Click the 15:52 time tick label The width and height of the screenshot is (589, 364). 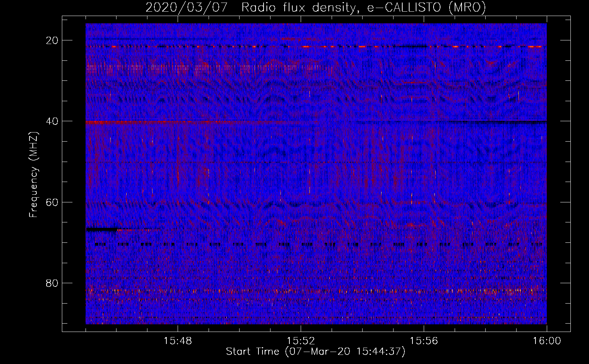[x=301, y=341]
